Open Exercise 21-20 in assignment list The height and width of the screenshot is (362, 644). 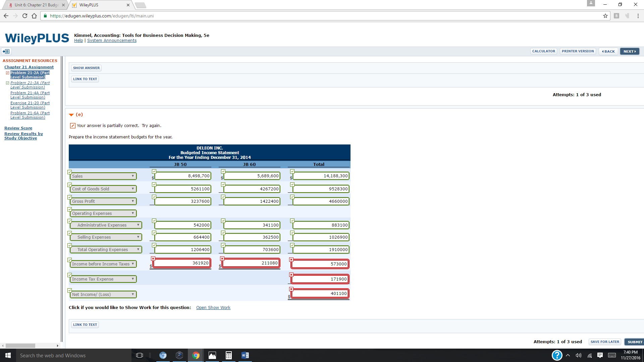(30, 105)
